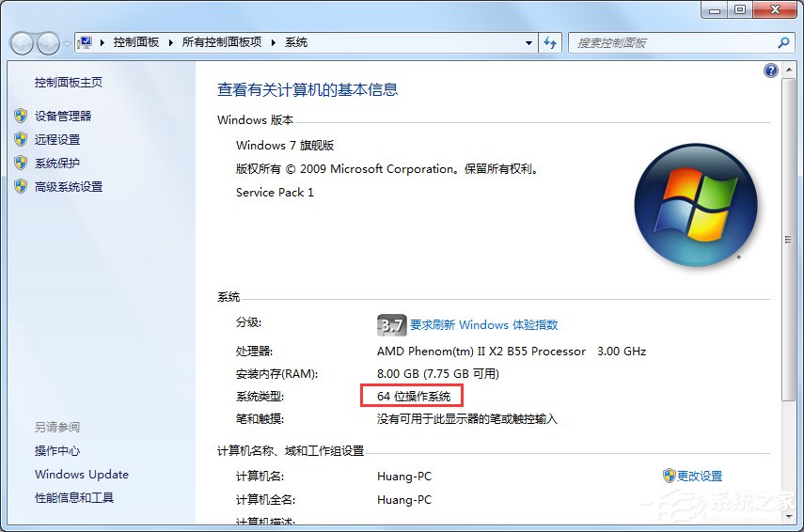This screenshot has width=804, height=532.
Task: Click the shield icon beside 高级系统设置
Action: point(21,186)
